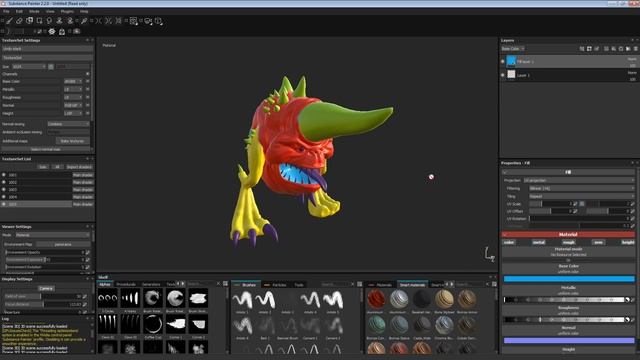The image size is (640, 360).
Task: Delete layer trash icon in Layers toolbar
Action: pyautogui.click(x=636, y=49)
